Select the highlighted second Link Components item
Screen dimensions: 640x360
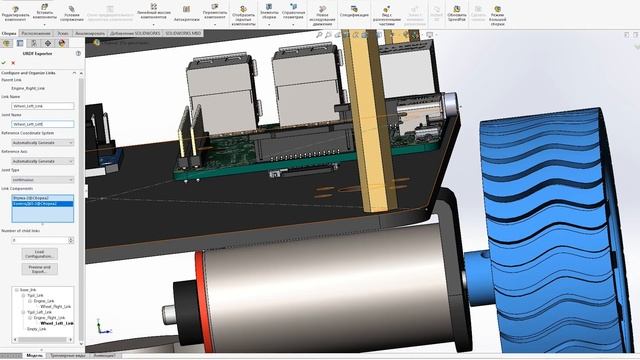point(42,203)
